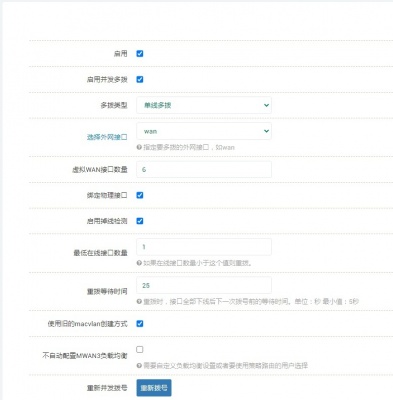Click the 重新并发拨号 label text
This screenshot has height=400, width=393.
pyautogui.click(x=107, y=388)
